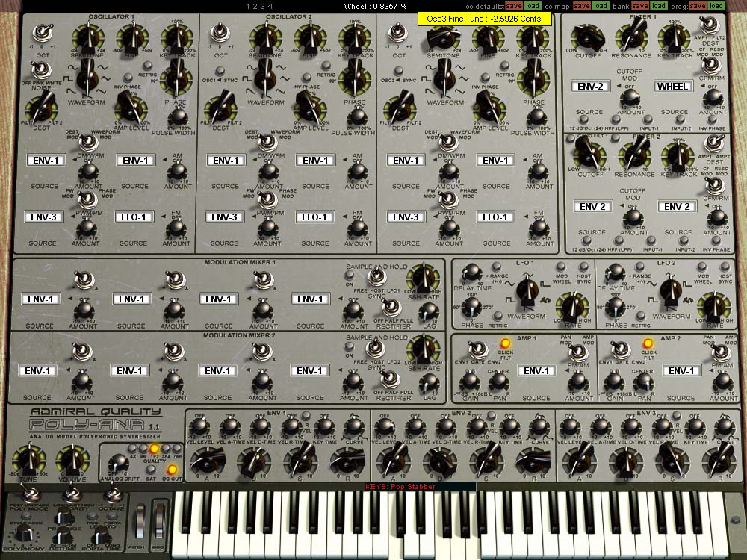Click the Filter 1 RESONANCE knob
747x560 pixels.
tap(631, 37)
